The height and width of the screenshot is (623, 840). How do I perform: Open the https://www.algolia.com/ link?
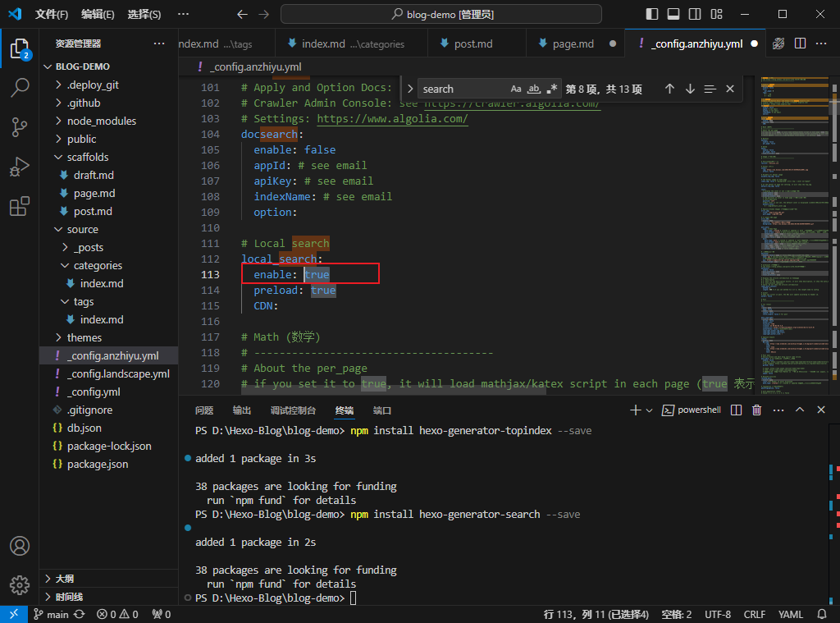(x=392, y=119)
